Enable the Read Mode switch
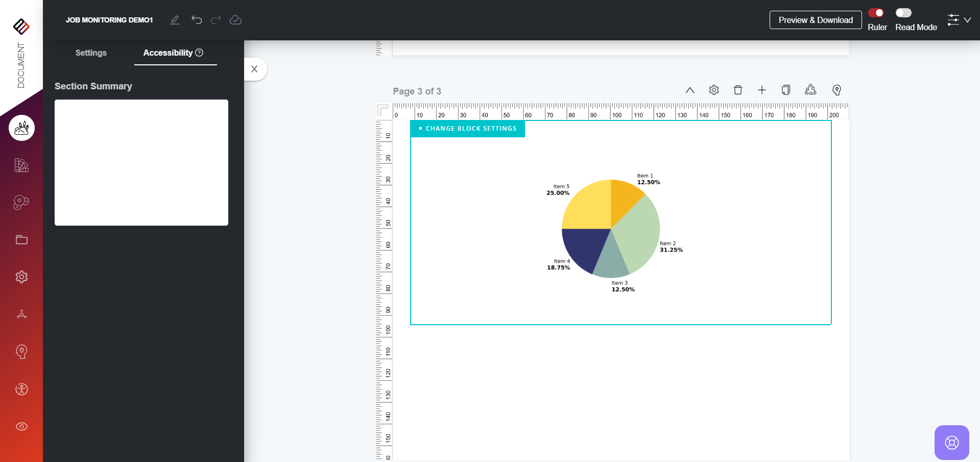 (x=903, y=13)
